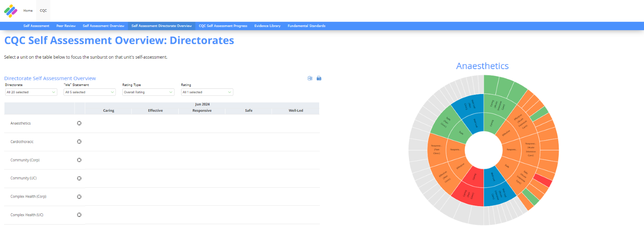Click the small red outer-ring sunburst segment
This screenshot has width=644, height=227.
[x=543, y=180]
